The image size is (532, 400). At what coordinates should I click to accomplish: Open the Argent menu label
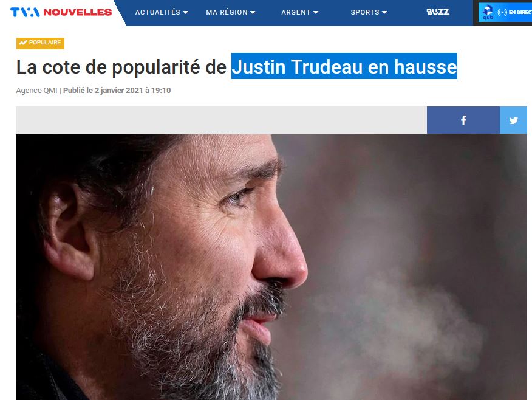point(296,12)
